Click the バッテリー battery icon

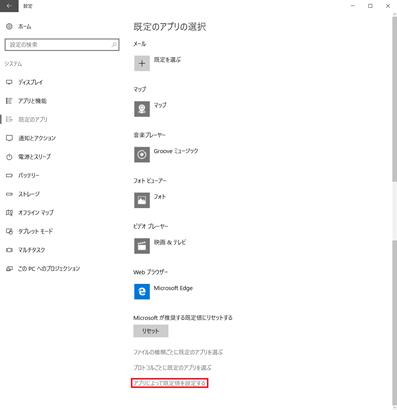9,175
